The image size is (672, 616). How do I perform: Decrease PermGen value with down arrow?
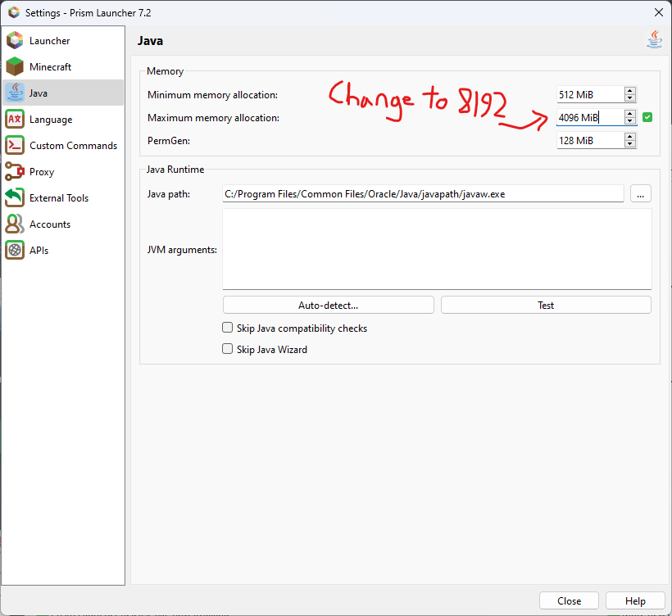629,144
